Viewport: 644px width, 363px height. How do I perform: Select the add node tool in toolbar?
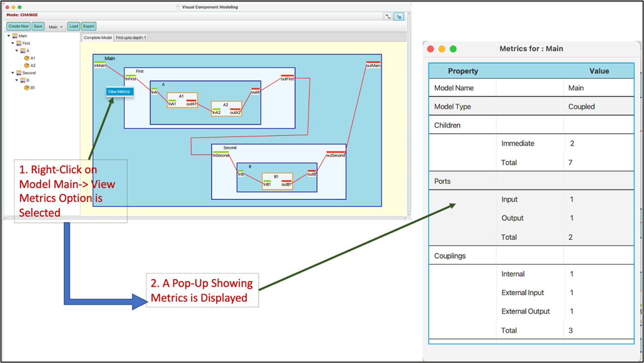(x=399, y=16)
